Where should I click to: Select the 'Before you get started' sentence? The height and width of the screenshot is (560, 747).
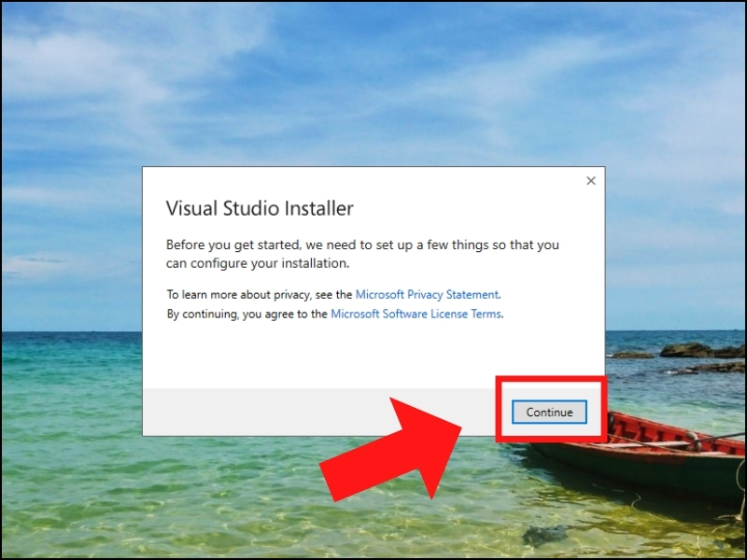362,254
